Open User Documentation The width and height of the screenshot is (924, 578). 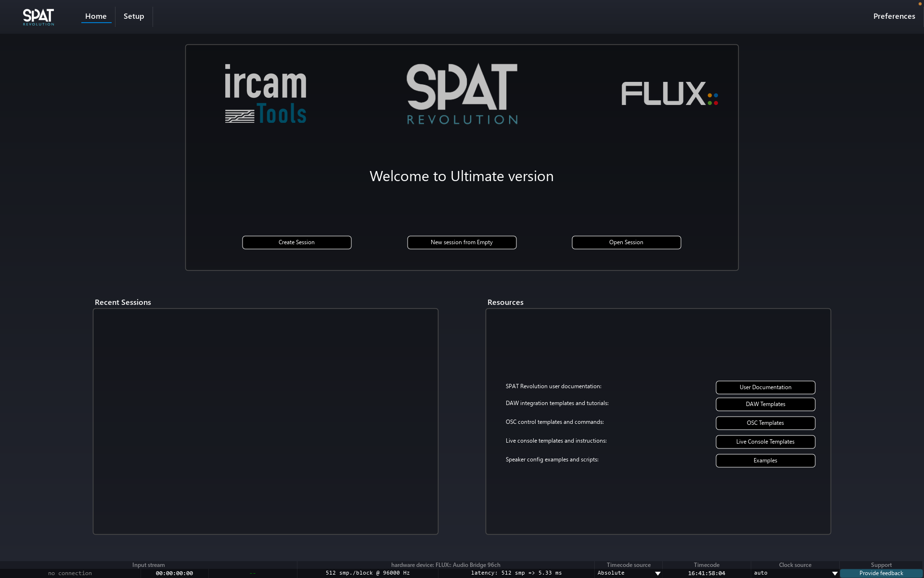tap(765, 387)
